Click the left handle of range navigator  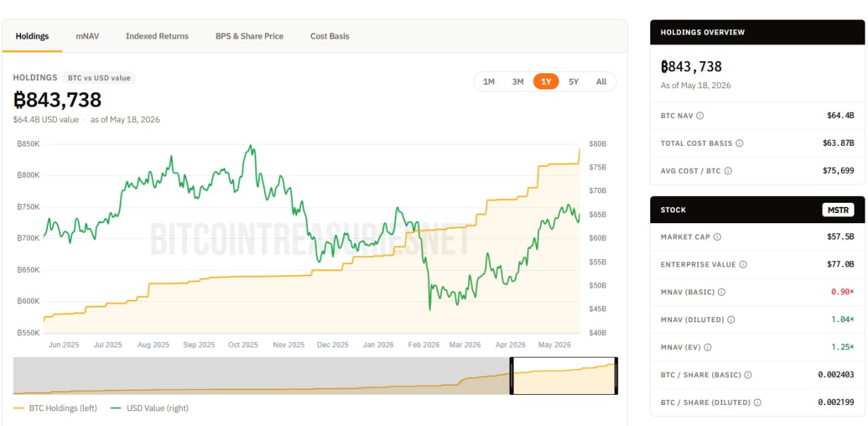(512, 376)
